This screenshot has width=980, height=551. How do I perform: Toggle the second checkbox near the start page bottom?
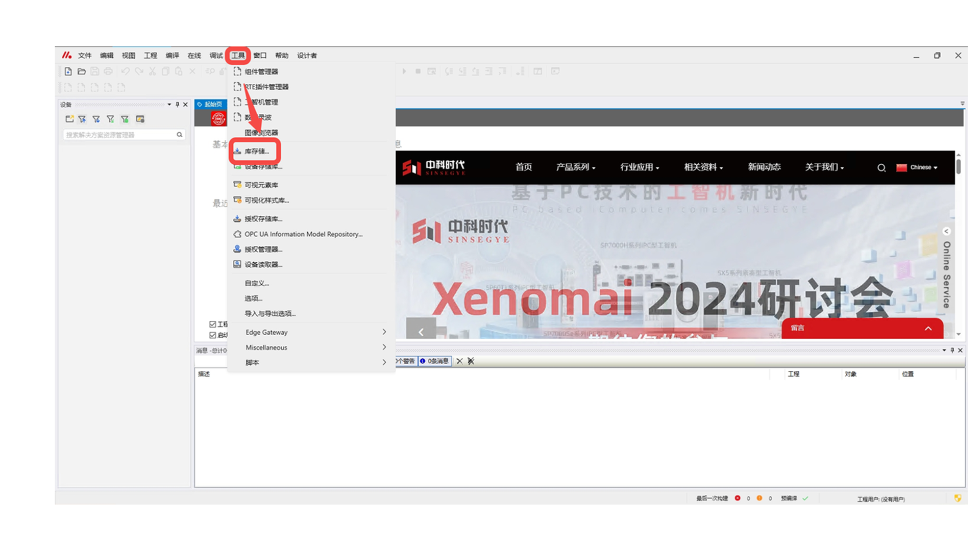(x=213, y=335)
